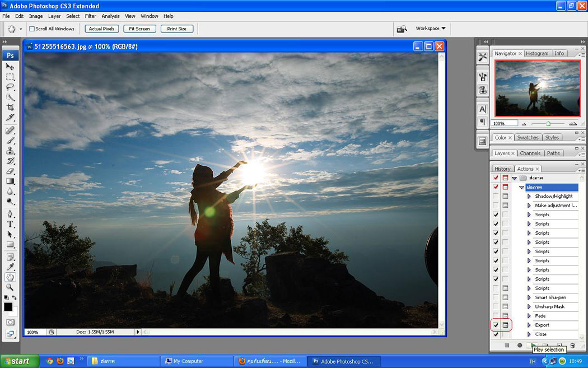
Task: Open the Character panel icon
Action: point(482,109)
